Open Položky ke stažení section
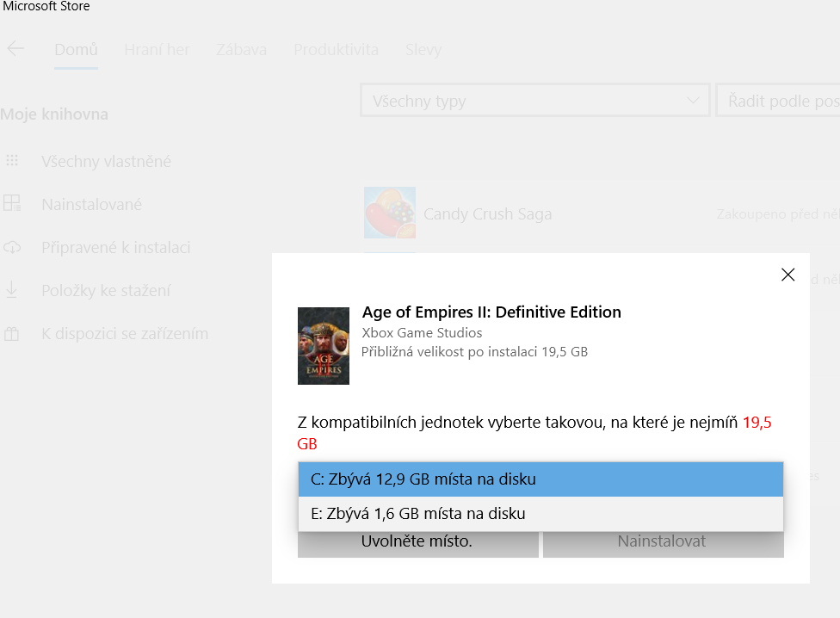840x618 pixels. [106, 290]
